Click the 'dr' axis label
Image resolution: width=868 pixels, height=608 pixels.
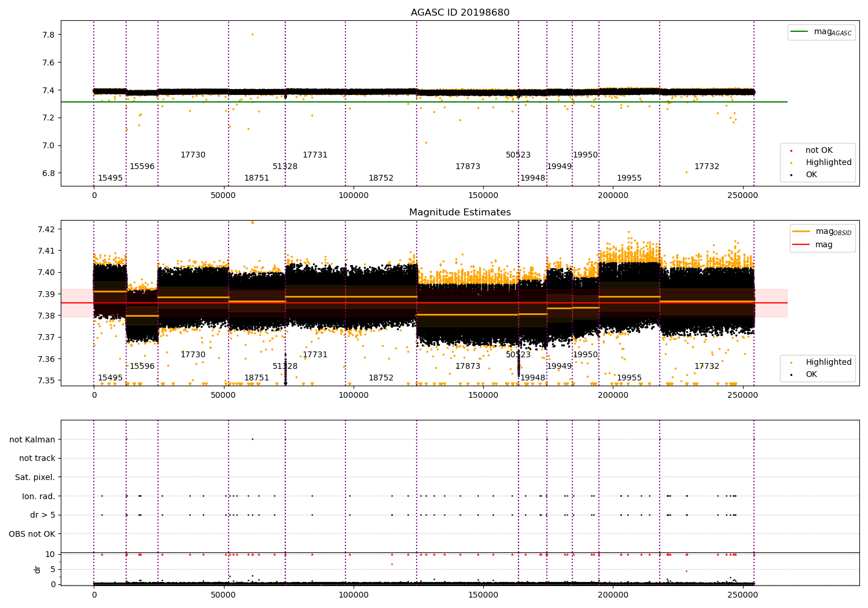(38, 569)
